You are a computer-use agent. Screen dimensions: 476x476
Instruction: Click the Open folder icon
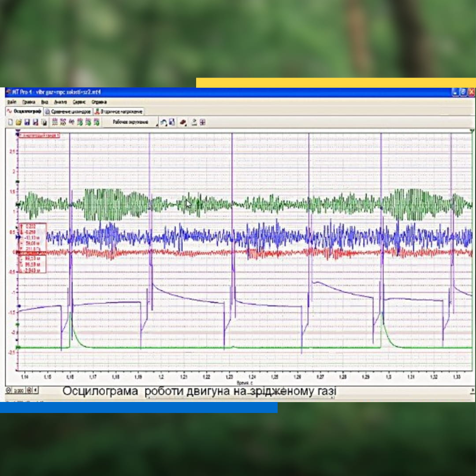coord(19,122)
